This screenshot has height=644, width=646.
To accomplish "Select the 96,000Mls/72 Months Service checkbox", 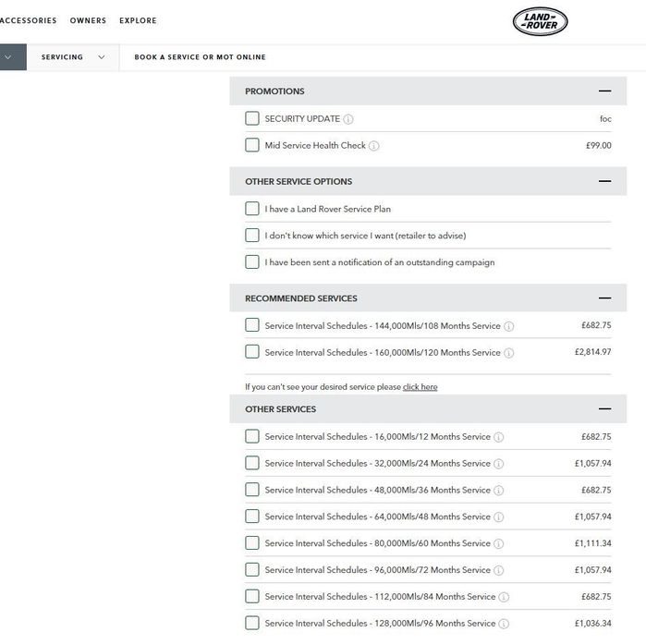I will pyautogui.click(x=252, y=570).
